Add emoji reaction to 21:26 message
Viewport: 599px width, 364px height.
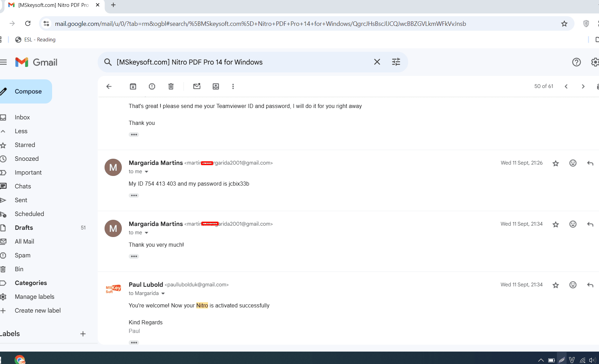573,163
